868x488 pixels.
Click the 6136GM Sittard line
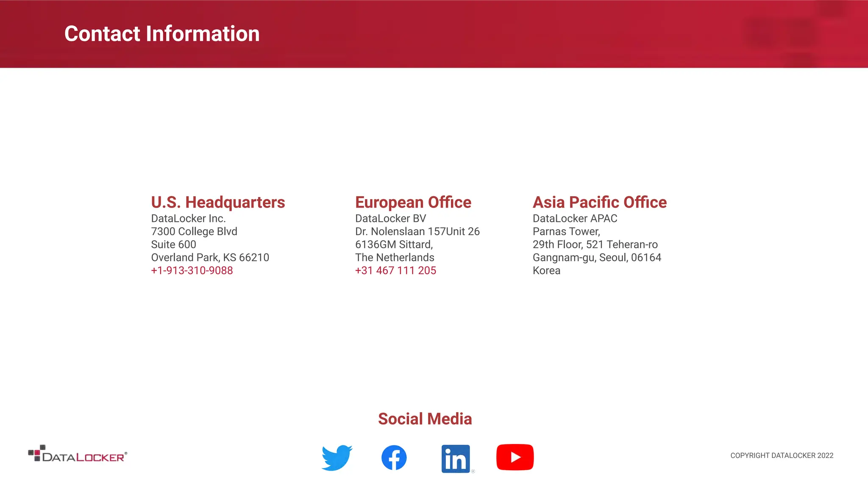(x=394, y=244)
